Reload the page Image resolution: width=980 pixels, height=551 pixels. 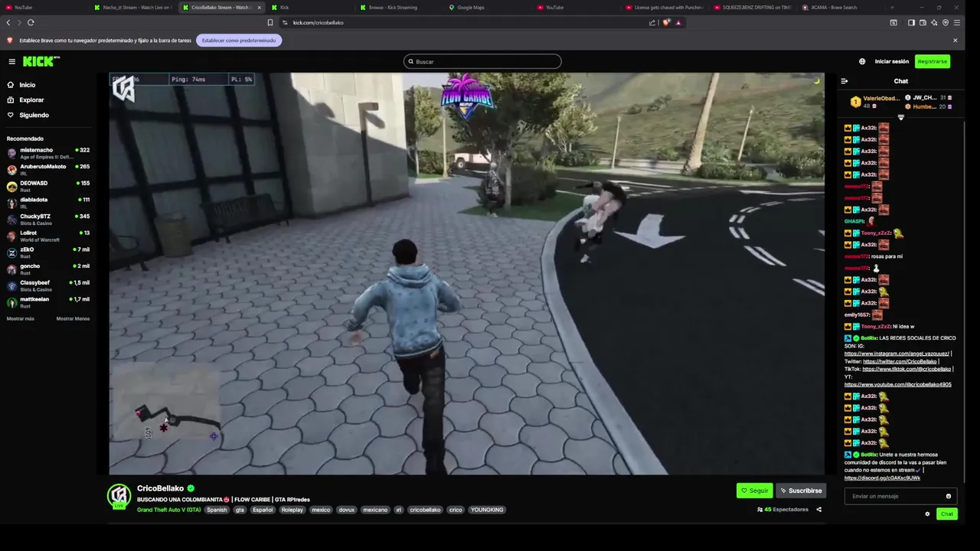coord(31,22)
